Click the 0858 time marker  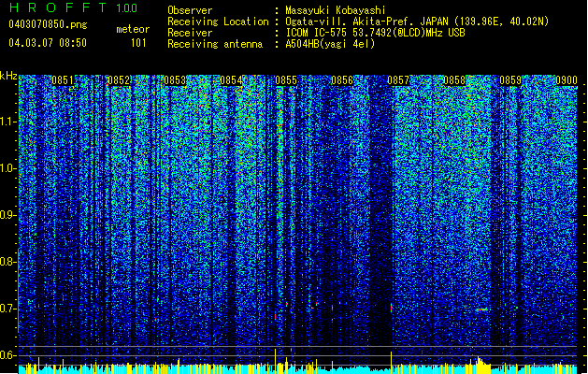pos(454,80)
